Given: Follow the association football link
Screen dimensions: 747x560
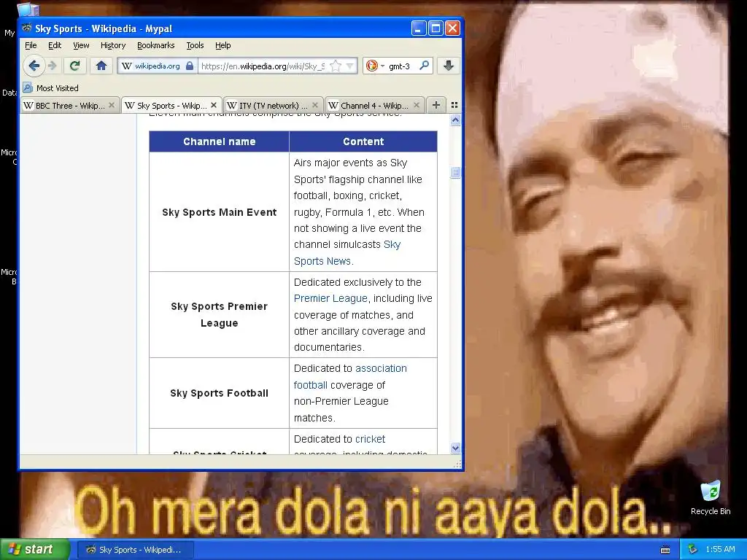Looking at the screenshot, I should click(x=350, y=377).
